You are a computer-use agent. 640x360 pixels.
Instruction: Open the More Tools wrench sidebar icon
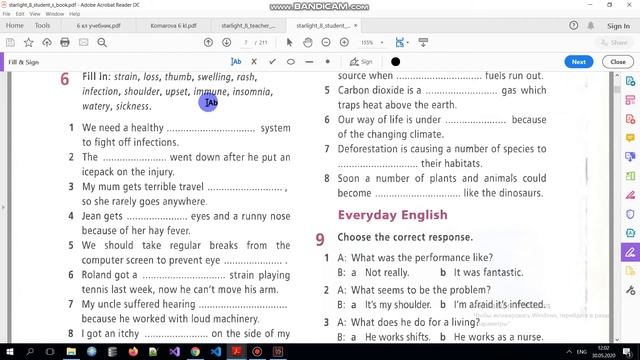pos(630,290)
